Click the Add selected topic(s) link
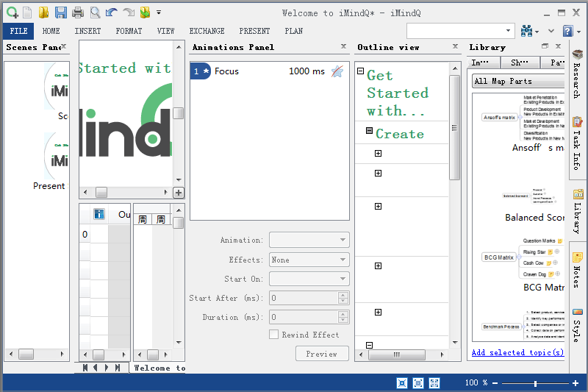Viewport: 588px width, 392px height. (517, 352)
